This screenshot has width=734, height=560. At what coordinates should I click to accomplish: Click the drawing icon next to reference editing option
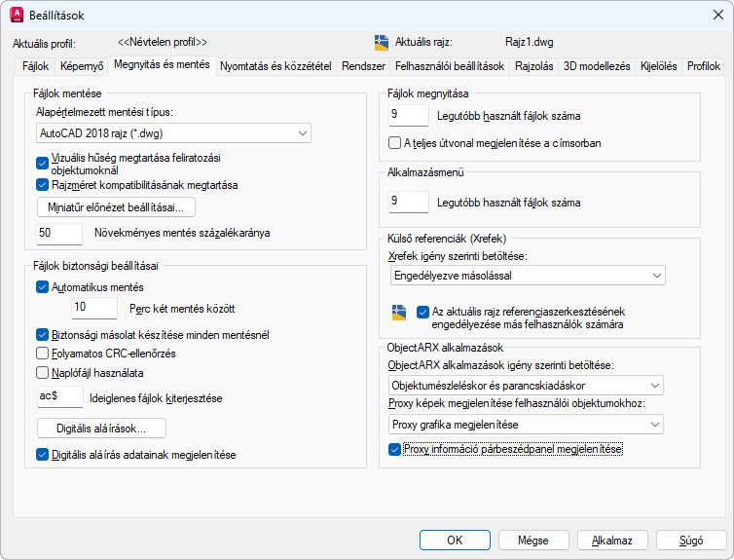click(x=397, y=312)
